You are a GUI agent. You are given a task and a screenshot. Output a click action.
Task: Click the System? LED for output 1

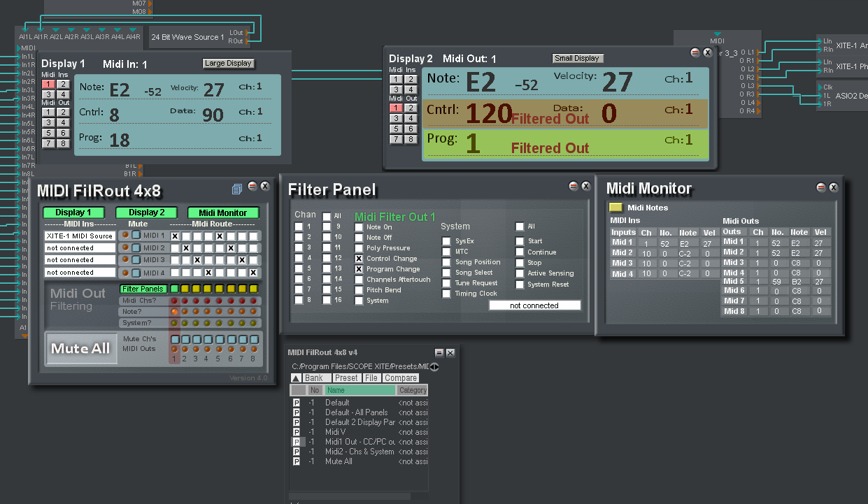click(176, 323)
